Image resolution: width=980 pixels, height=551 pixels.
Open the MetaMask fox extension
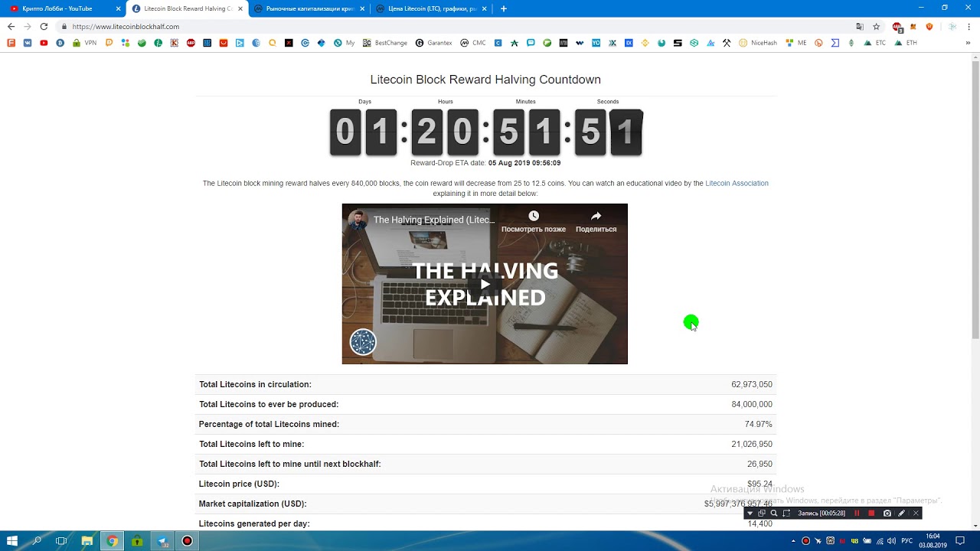point(913,26)
